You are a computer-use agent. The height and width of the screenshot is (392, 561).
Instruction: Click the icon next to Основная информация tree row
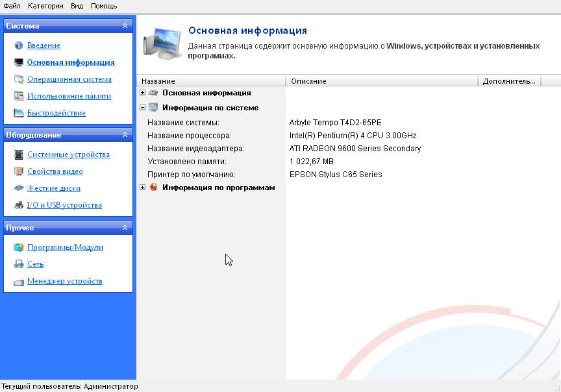coord(153,93)
